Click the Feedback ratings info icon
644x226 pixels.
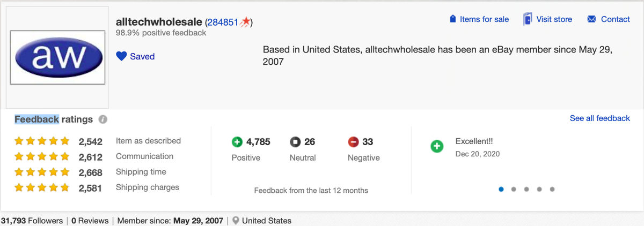[x=103, y=119]
